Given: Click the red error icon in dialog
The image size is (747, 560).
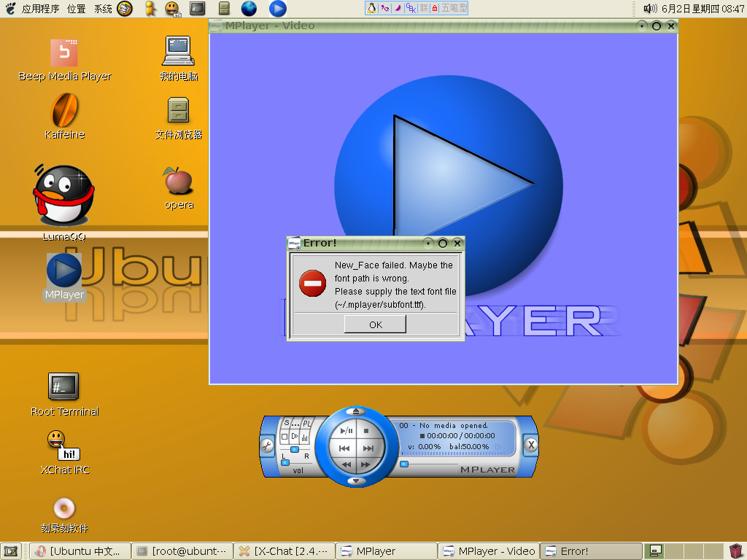Looking at the screenshot, I should click(312, 284).
